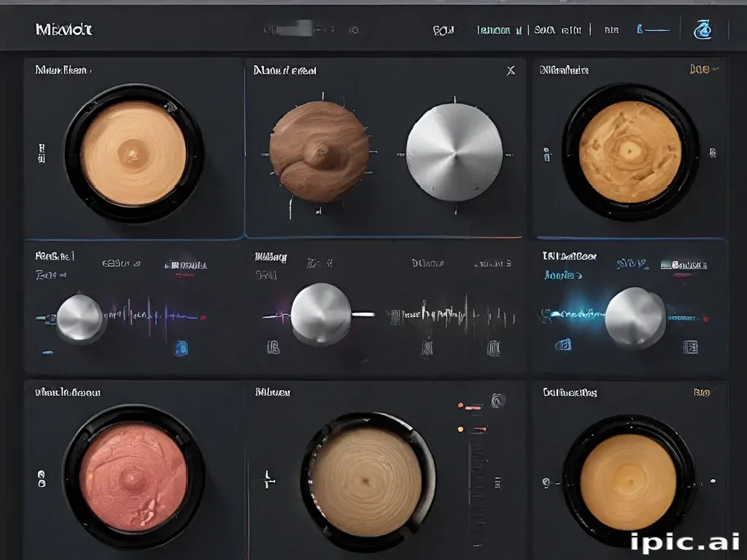The height and width of the screenshot is (560, 747).
Task: Select the brown clay swirl knob
Action: pos(320,152)
